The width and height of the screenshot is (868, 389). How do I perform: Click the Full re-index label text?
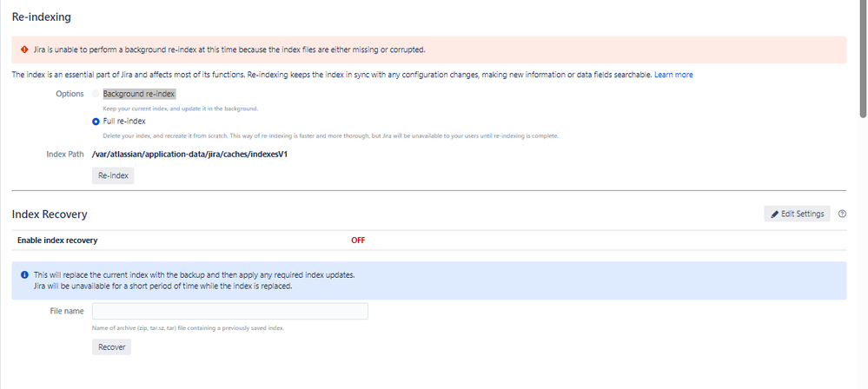[124, 122]
